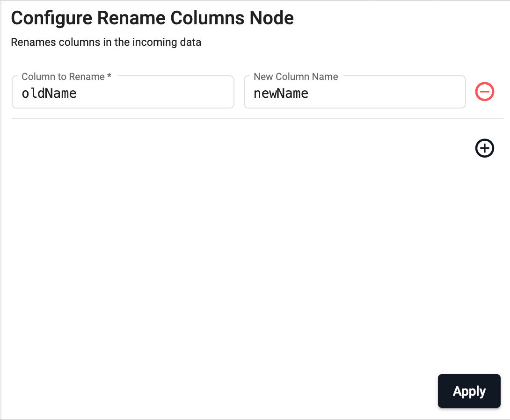Click the "Renames columns in the incoming data" description
The image size is (510, 420).
point(106,42)
